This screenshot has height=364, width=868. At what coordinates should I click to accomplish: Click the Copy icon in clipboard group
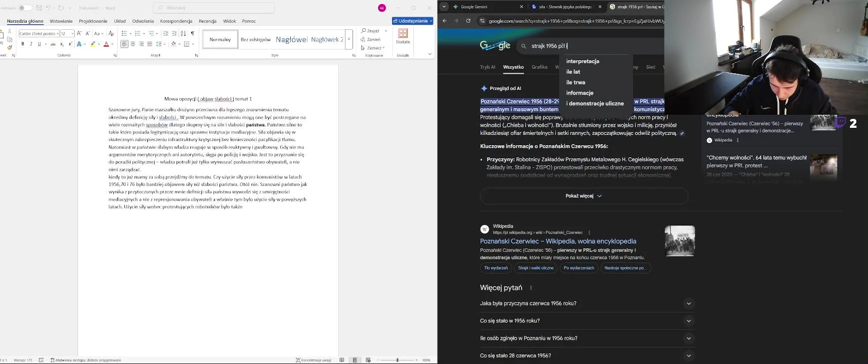coord(10,39)
